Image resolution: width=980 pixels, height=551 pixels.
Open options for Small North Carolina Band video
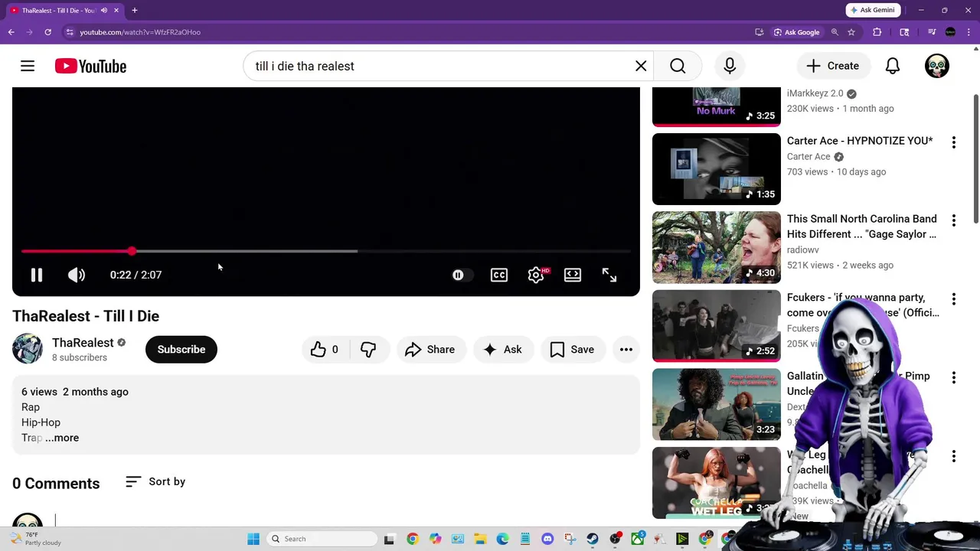tap(953, 220)
